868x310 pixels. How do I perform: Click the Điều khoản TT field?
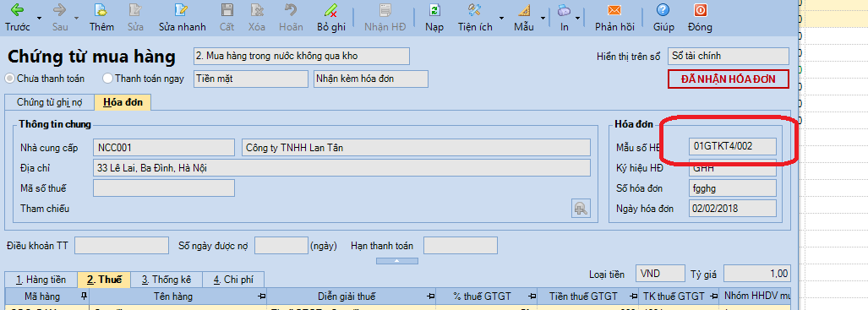click(121, 245)
